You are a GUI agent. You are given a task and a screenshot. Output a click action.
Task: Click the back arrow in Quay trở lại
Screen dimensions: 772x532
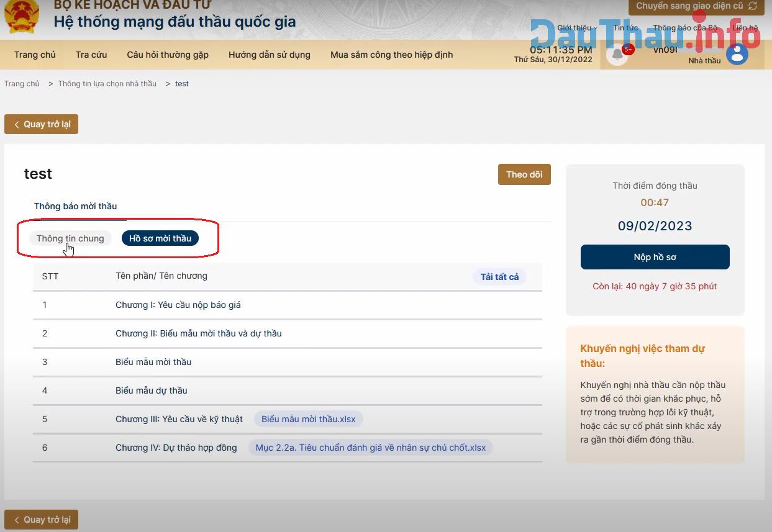pyautogui.click(x=17, y=124)
